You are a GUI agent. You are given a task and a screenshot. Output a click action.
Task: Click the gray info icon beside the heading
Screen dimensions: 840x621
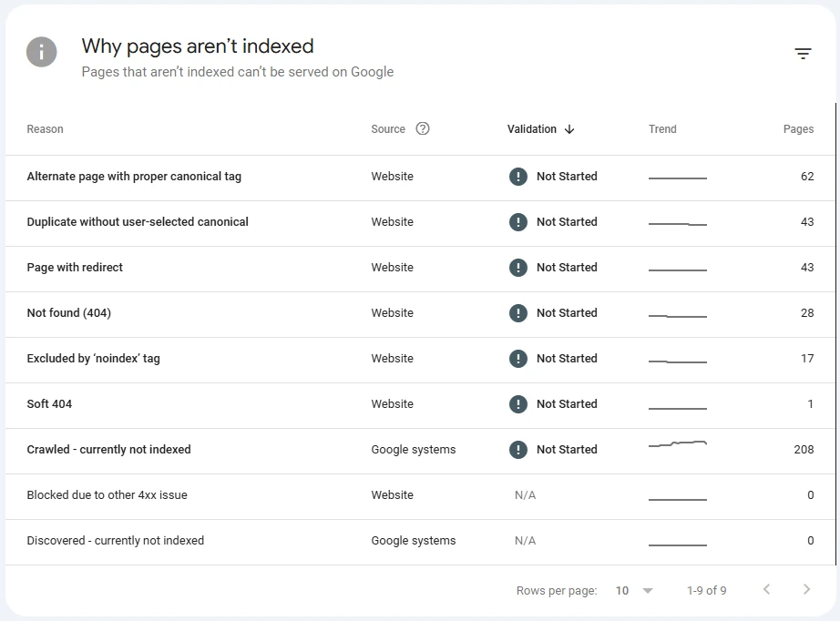pos(42,52)
